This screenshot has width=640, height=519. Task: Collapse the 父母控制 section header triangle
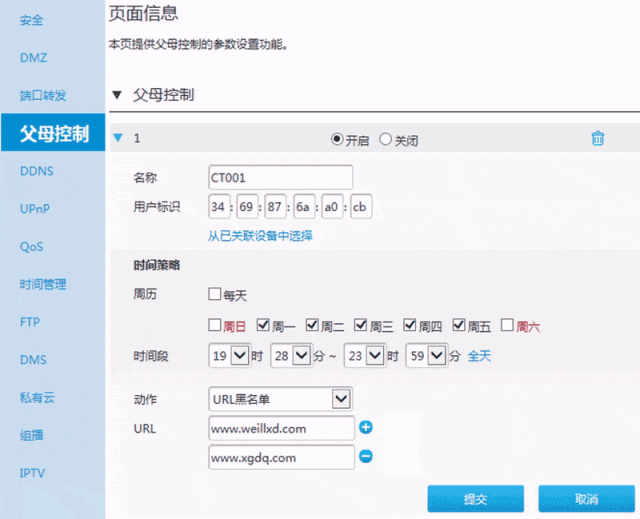point(117,95)
